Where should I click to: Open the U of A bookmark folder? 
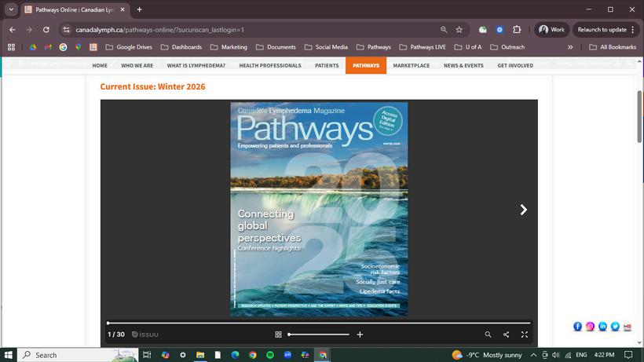468,47
